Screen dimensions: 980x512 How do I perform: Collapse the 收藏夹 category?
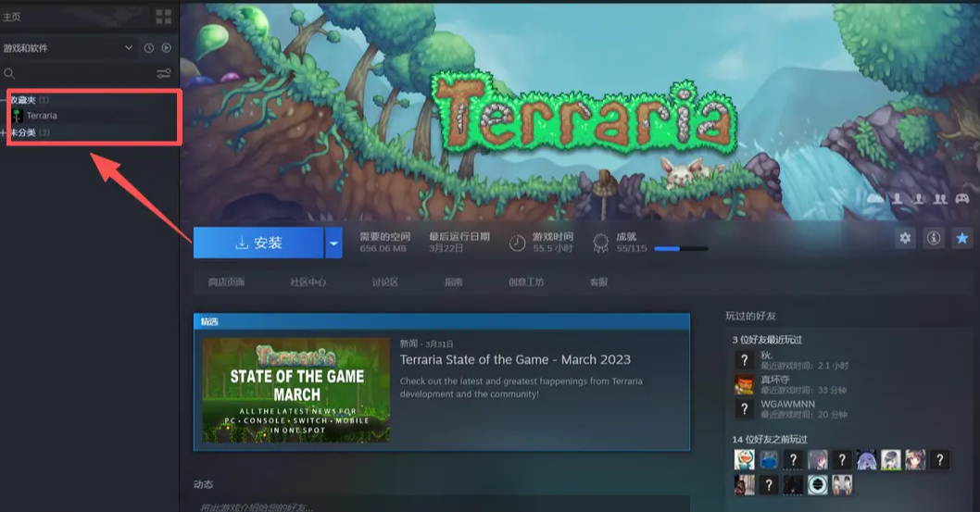tap(6, 100)
